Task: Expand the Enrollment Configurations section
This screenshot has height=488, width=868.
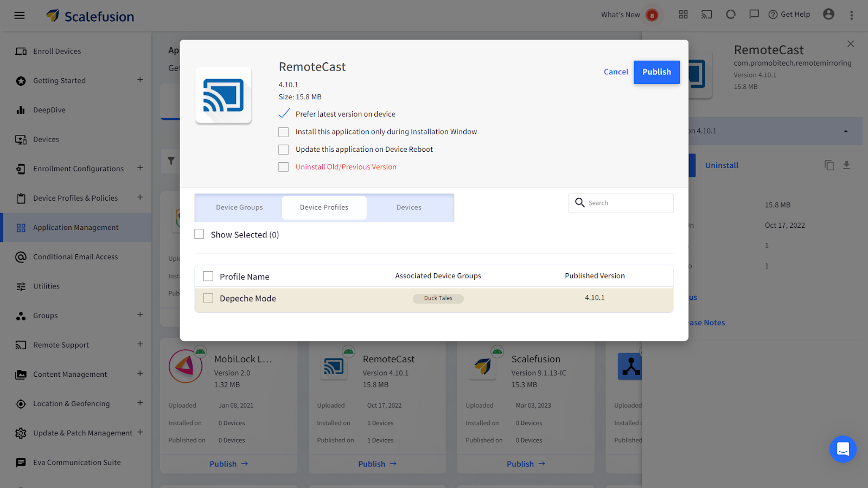Action: (140, 168)
